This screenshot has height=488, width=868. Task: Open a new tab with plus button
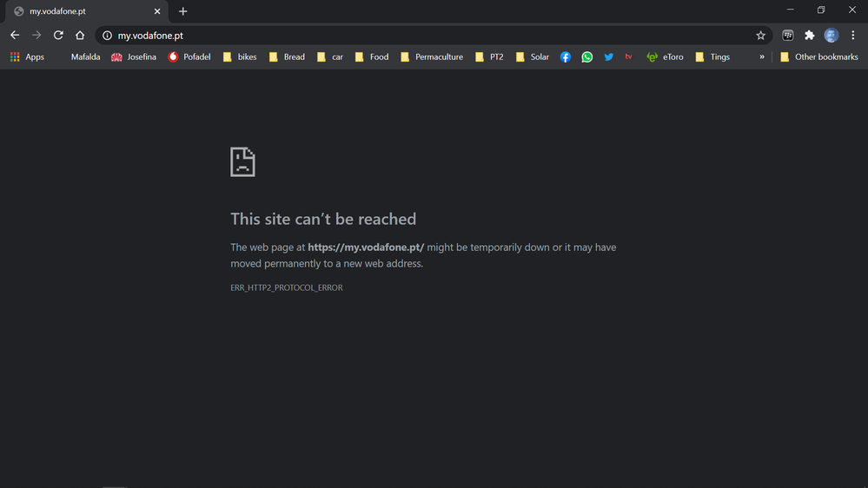point(182,11)
